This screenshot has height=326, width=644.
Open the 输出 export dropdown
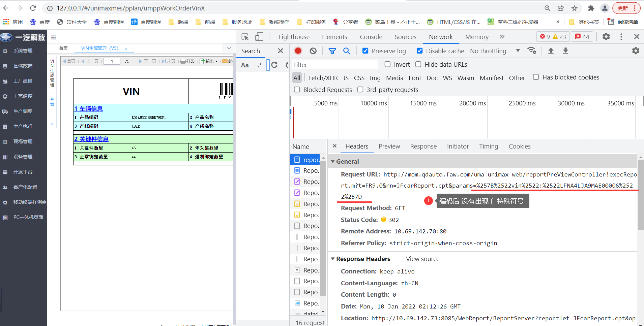[x=208, y=61]
